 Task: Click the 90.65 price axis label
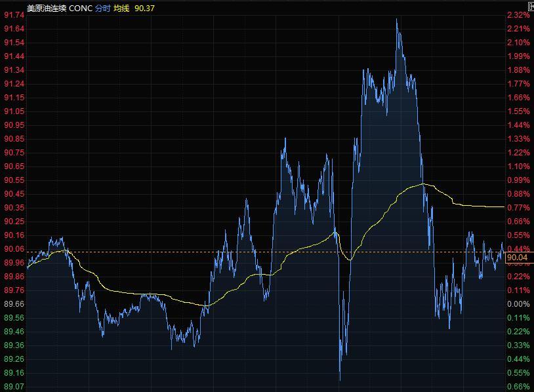tap(14, 167)
